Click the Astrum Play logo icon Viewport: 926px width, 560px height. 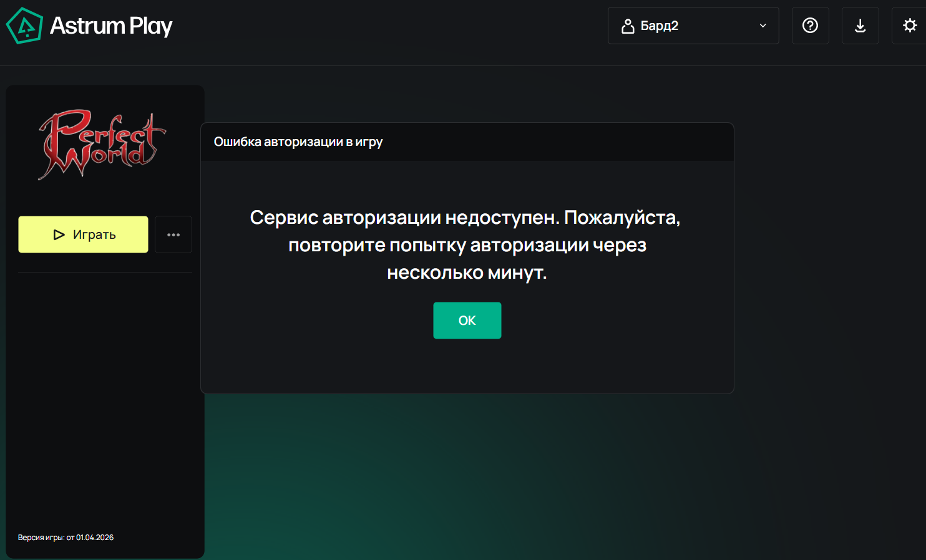click(24, 26)
